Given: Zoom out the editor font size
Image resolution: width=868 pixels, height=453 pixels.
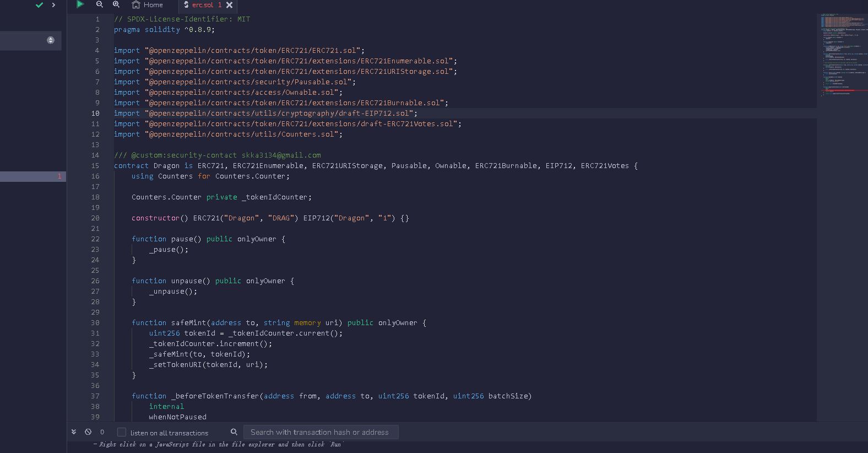Looking at the screenshot, I should tap(100, 4).
